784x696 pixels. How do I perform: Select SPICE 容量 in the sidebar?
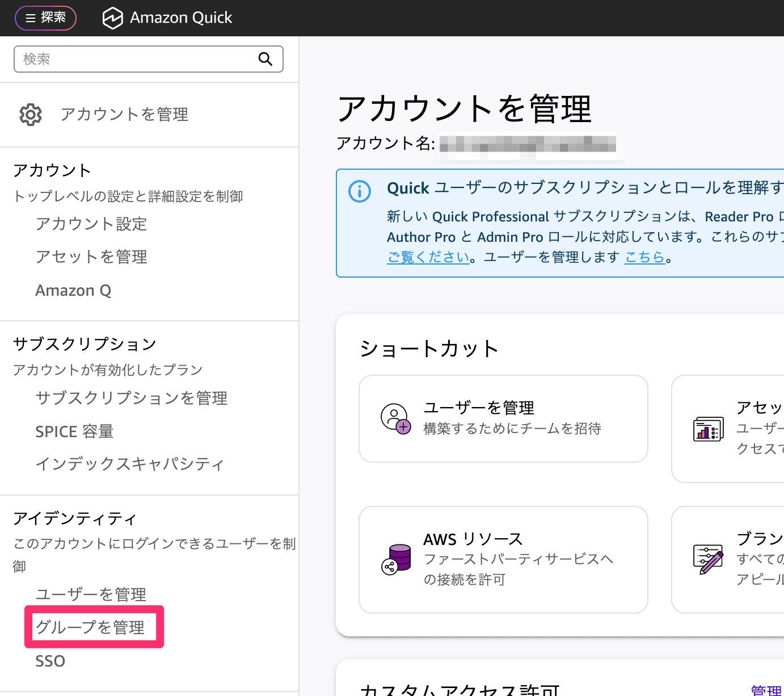(x=74, y=432)
